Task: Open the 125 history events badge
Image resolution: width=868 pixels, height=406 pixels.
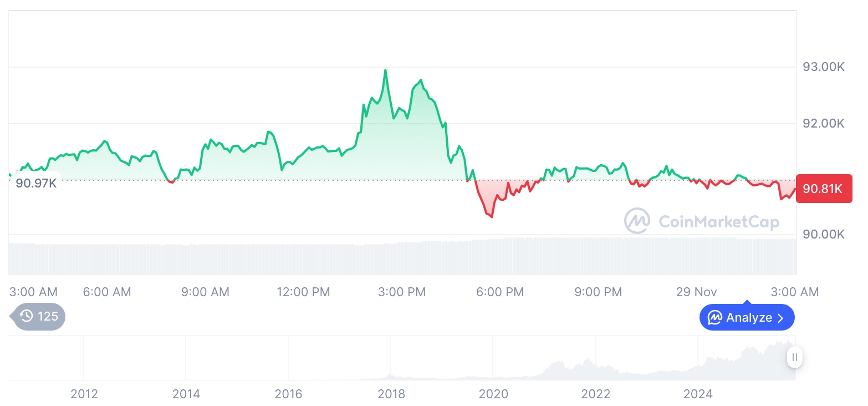Action: [39, 316]
